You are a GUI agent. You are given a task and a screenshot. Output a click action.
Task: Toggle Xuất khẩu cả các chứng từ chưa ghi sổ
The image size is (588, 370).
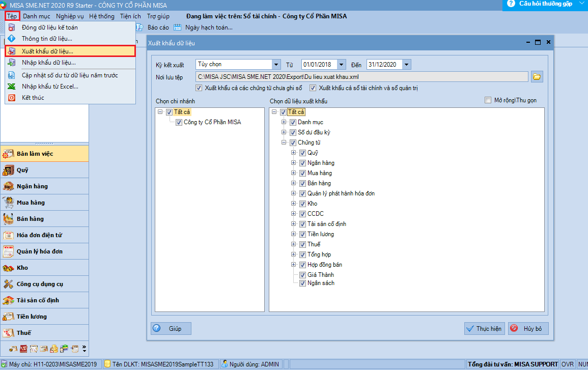(x=199, y=88)
